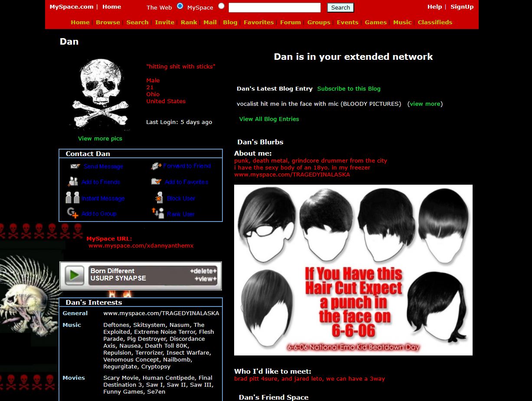Subscribe to this Blog
This screenshot has height=401, width=532.
(x=349, y=89)
